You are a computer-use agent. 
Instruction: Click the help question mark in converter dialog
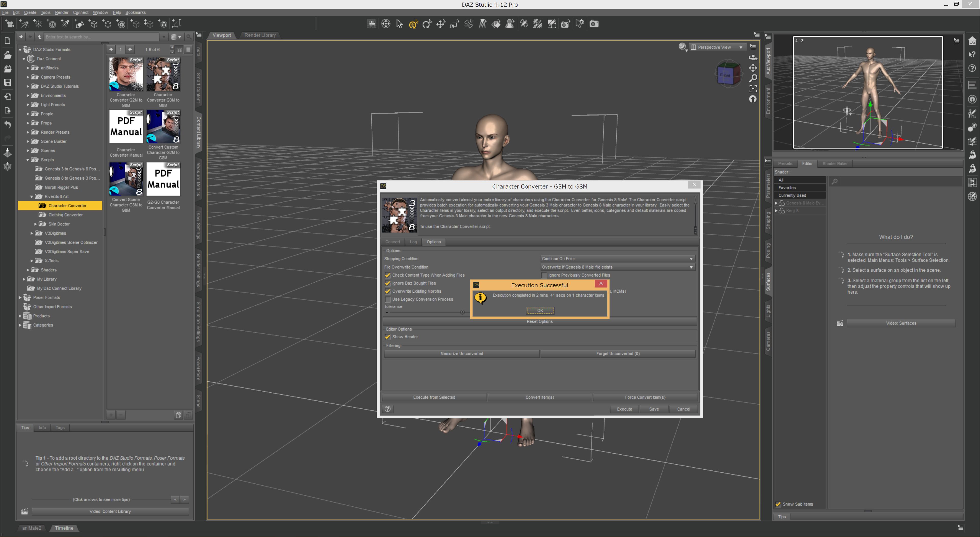click(388, 409)
